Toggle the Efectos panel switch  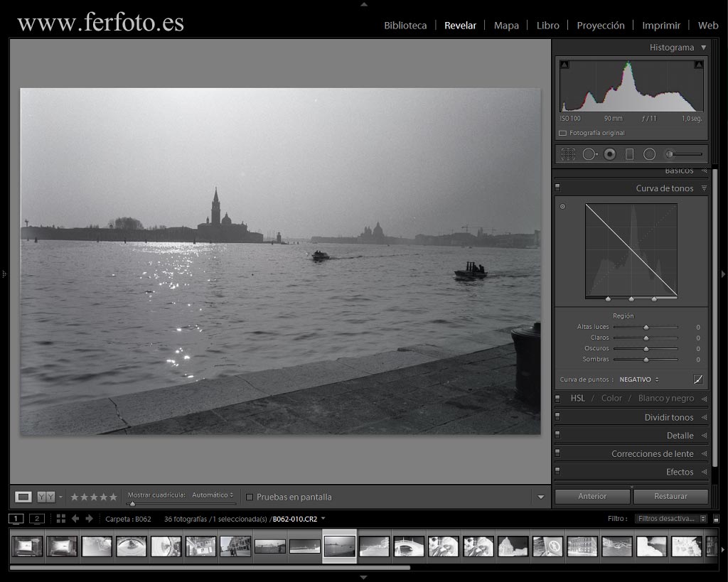pos(557,471)
